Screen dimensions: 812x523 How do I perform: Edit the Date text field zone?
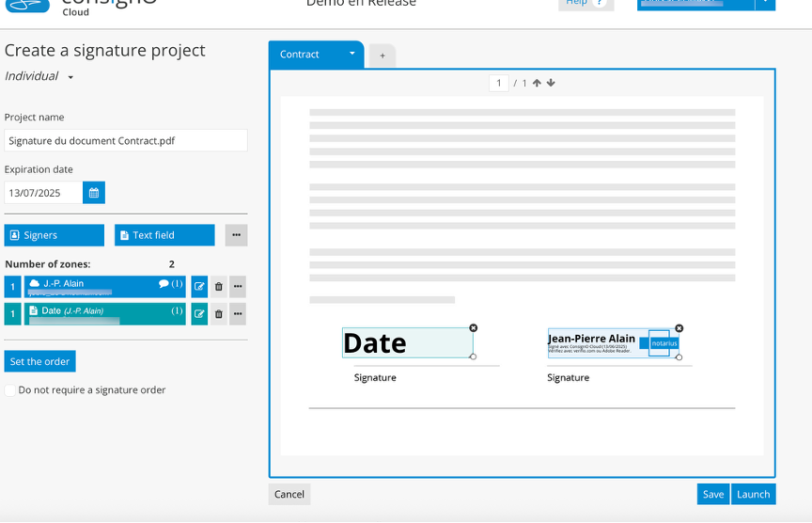point(199,314)
